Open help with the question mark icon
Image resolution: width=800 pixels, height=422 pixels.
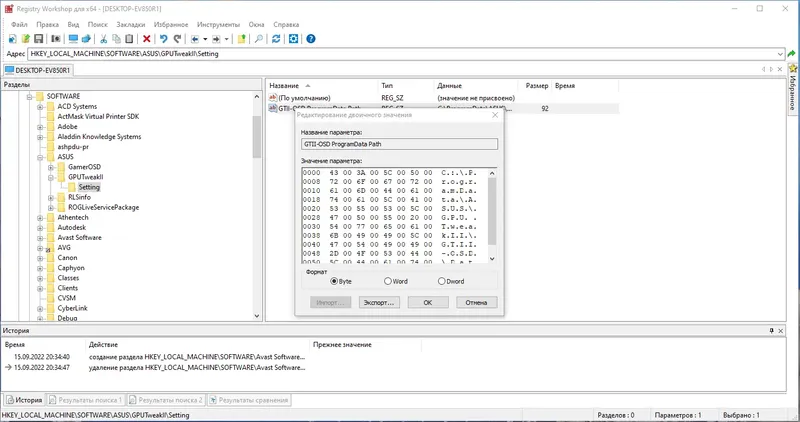(x=311, y=39)
